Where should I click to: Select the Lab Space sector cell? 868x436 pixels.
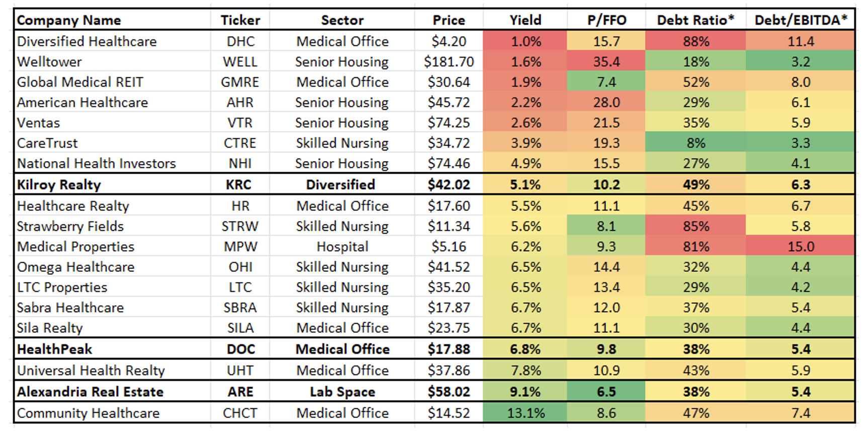[342, 392]
